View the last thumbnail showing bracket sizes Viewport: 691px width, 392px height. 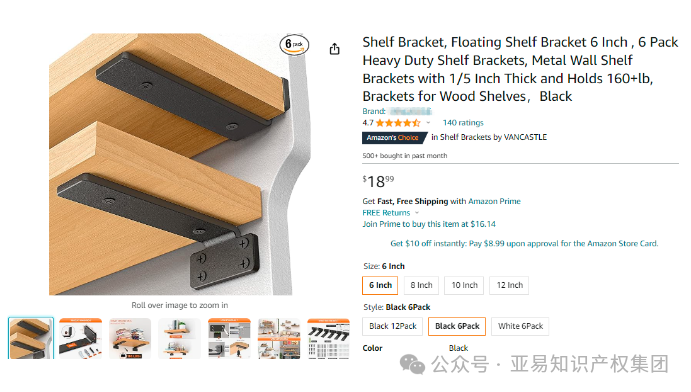pyautogui.click(x=329, y=338)
